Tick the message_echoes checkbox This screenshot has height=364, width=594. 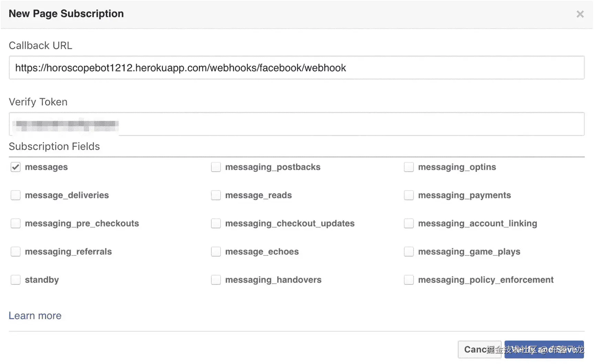216,252
